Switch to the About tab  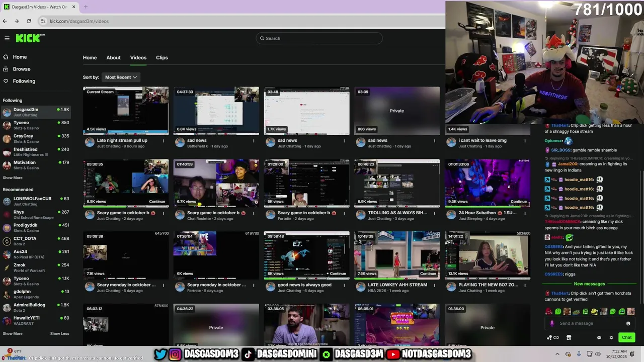point(113,58)
